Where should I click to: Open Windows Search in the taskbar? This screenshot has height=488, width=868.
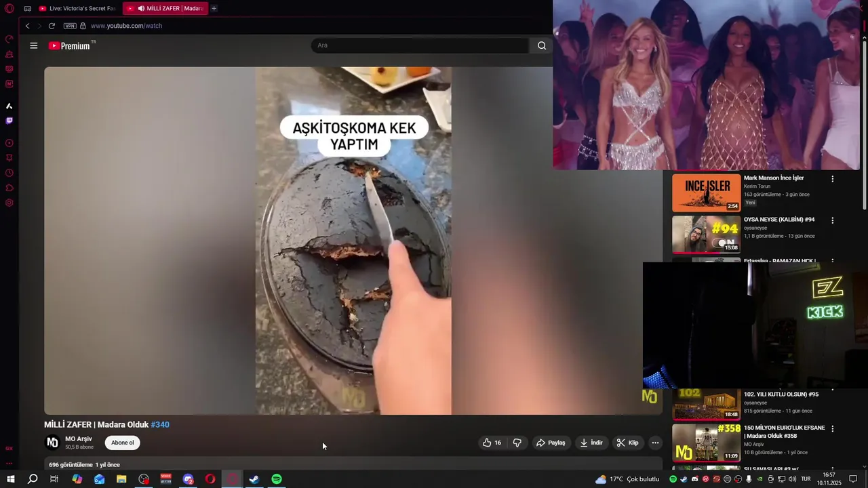tap(32, 479)
